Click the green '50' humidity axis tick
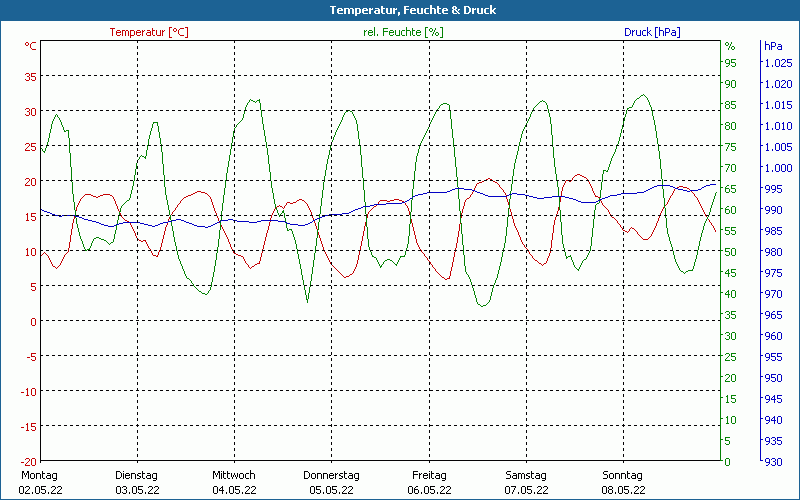Viewport: 800px width, 500px height. click(x=731, y=252)
